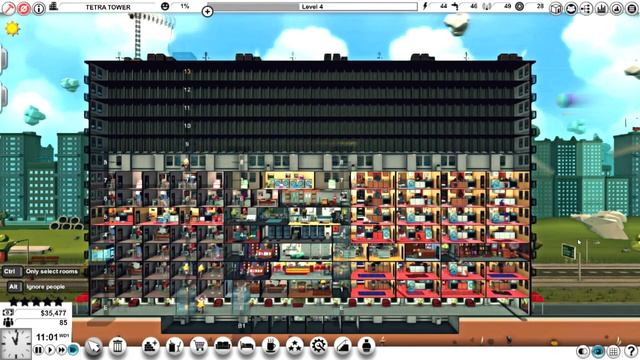Click the Level 4 progress bar
640x360 pixels.
coord(312,7)
